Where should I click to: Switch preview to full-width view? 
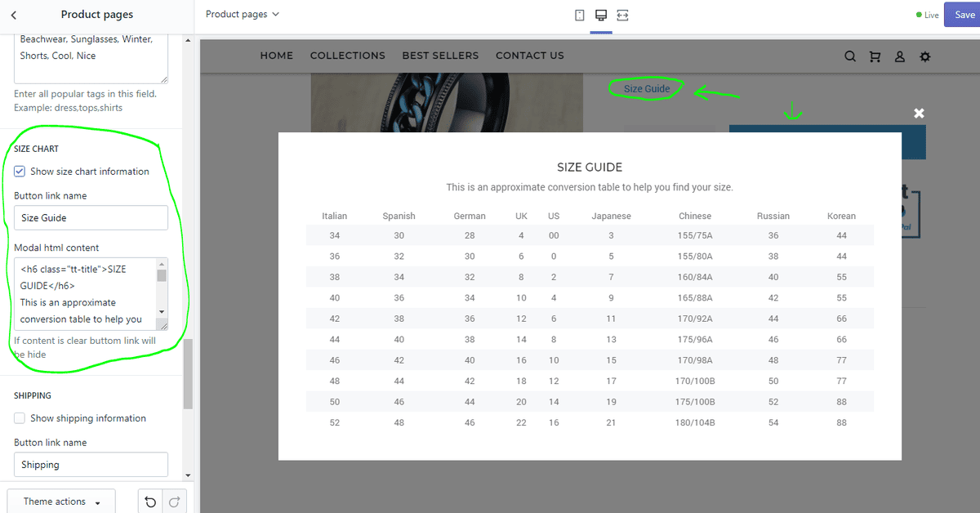(623, 16)
